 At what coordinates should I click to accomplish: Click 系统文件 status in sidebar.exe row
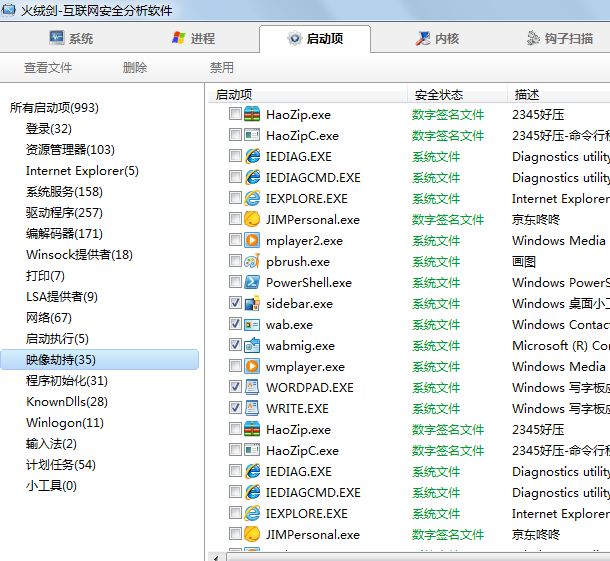pos(436,304)
